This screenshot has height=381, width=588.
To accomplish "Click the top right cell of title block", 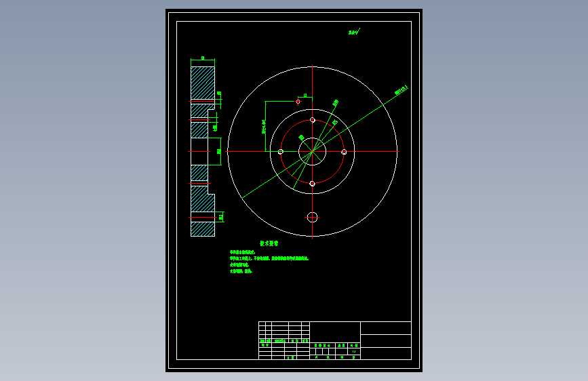I will point(386,328).
